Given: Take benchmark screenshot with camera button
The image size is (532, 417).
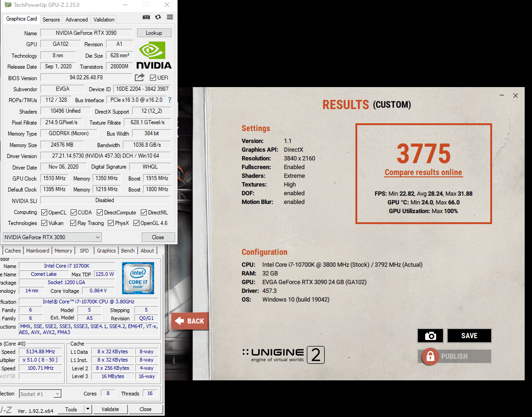Looking at the screenshot, I should point(431,335).
